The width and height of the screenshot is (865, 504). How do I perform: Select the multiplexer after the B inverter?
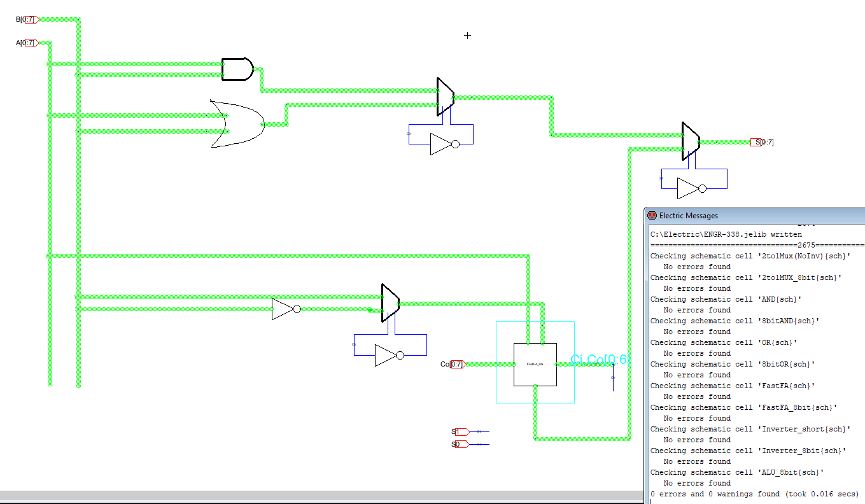(x=390, y=303)
